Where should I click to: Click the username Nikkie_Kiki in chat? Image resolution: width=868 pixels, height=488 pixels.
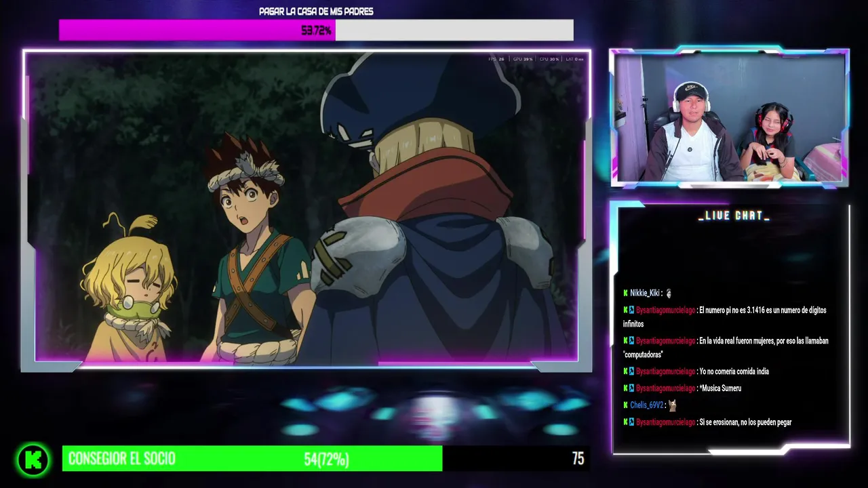coord(644,293)
